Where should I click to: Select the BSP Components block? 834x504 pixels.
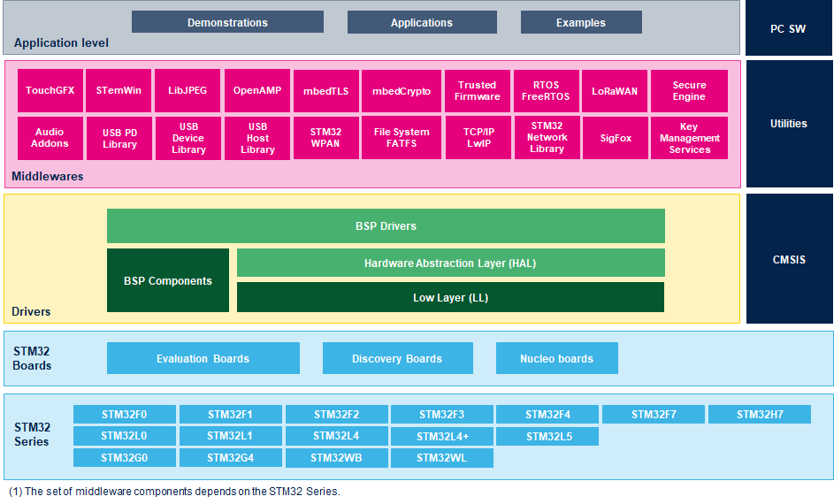click(168, 280)
